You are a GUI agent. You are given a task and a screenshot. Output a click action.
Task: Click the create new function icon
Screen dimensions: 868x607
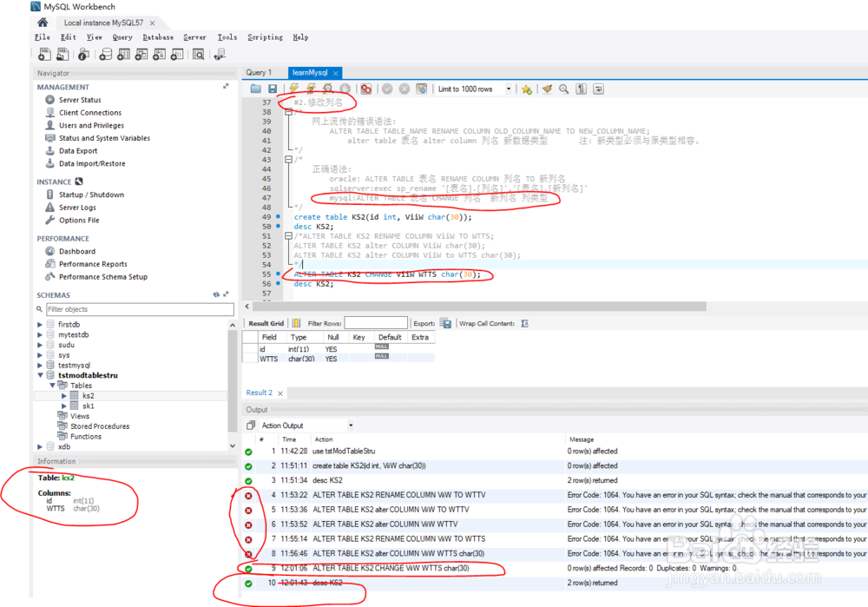177,55
